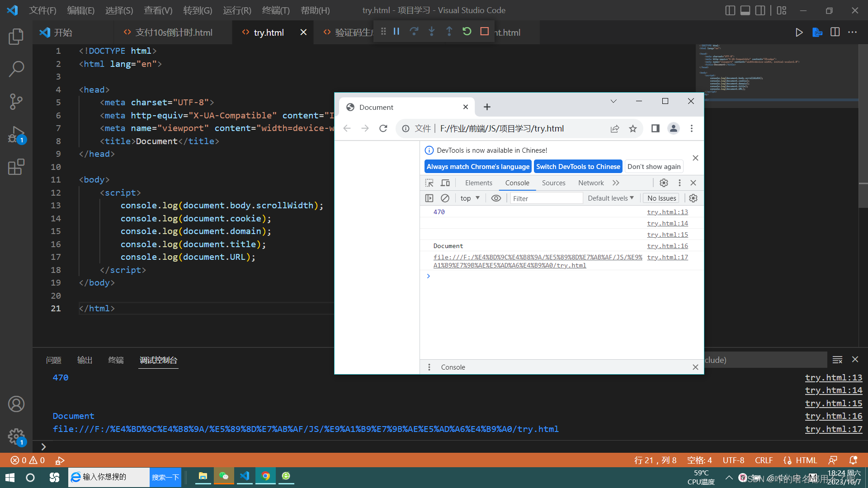
Task: Switch to the 问题 panel tab
Action: [x=53, y=360]
